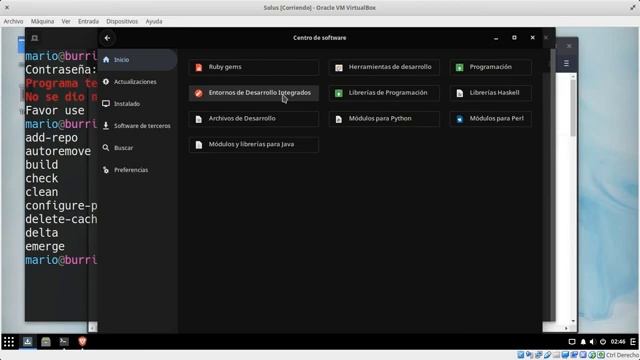The width and height of the screenshot is (640, 360).
Task: Open Buscar in the sidebar
Action: click(x=137, y=148)
